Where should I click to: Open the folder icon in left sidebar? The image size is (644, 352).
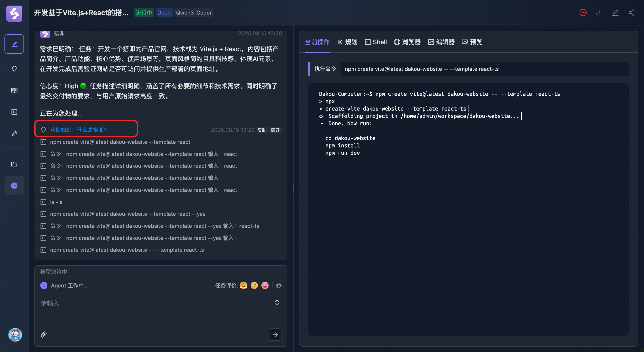click(x=14, y=164)
